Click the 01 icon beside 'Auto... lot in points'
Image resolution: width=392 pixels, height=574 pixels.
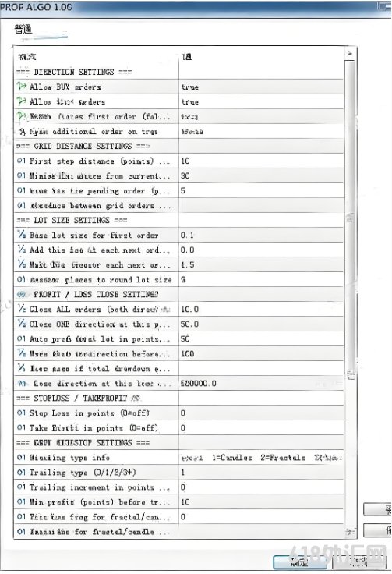(22, 339)
